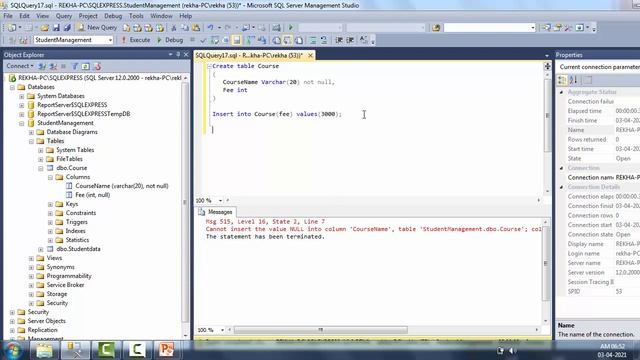Click the editor split-window icon at top right
The height and width of the screenshot is (360, 640).
click(x=547, y=66)
